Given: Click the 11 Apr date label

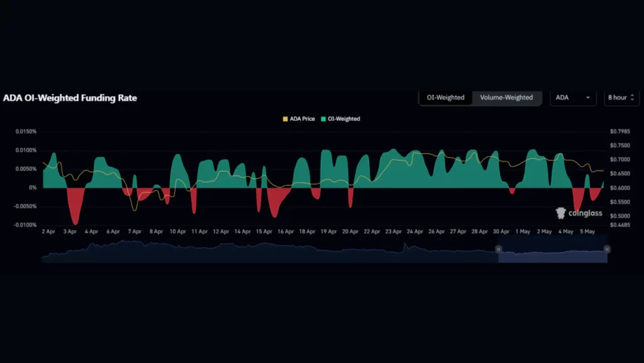Looking at the screenshot, I should tap(199, 232).
